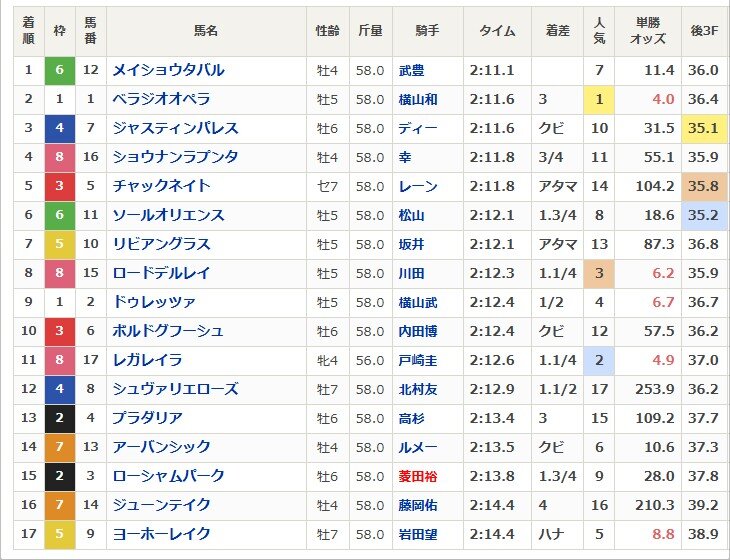
Task: Click the 後3F column header
Action: (x=704, y=31)
